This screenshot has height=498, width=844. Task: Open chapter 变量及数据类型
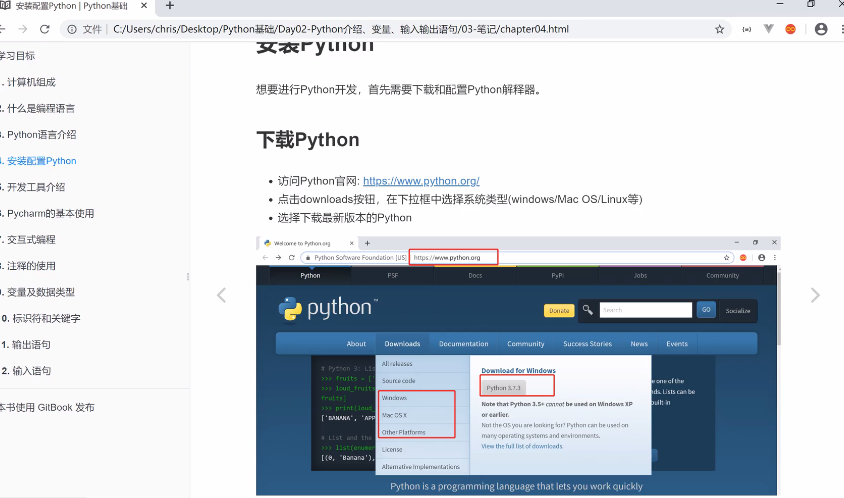39,292
